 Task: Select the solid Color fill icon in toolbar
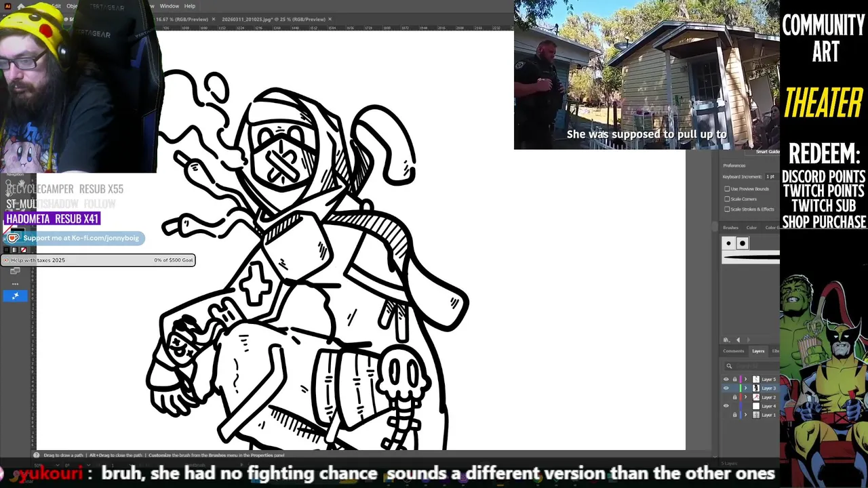coord(6,250)
